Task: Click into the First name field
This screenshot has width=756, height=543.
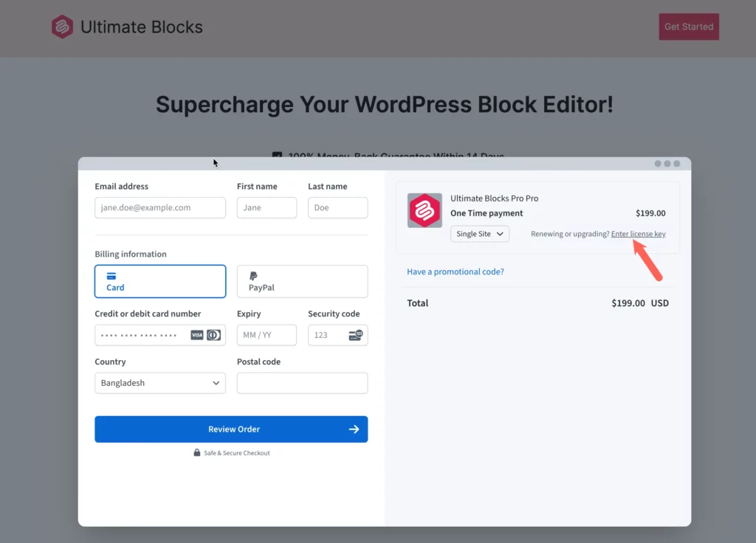Action: pos(267,208)
